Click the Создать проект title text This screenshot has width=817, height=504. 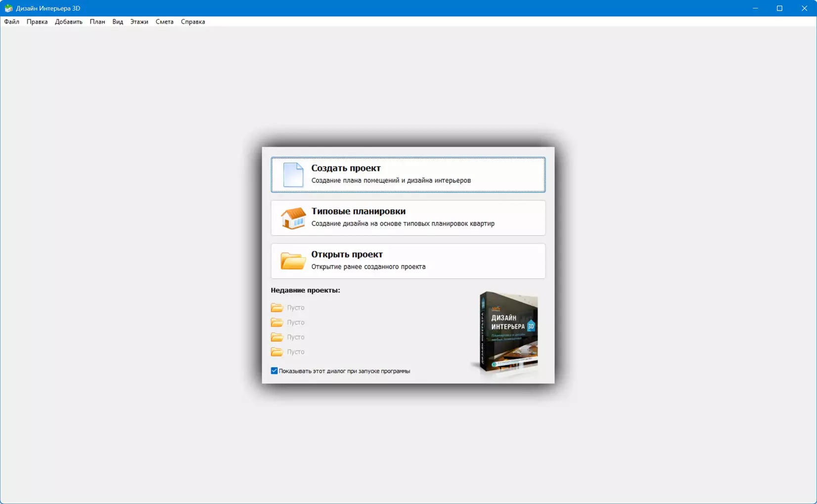[x=346, y=168]
